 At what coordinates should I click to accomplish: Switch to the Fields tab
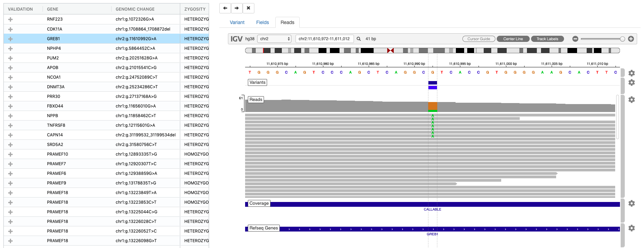pos(263,22)
